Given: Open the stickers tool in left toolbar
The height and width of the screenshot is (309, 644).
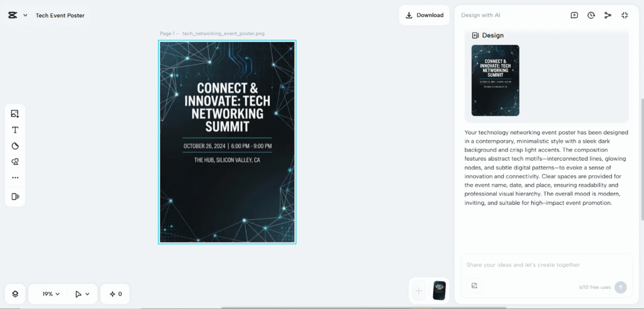Looking at the screenshot, I should coord(15,162).
